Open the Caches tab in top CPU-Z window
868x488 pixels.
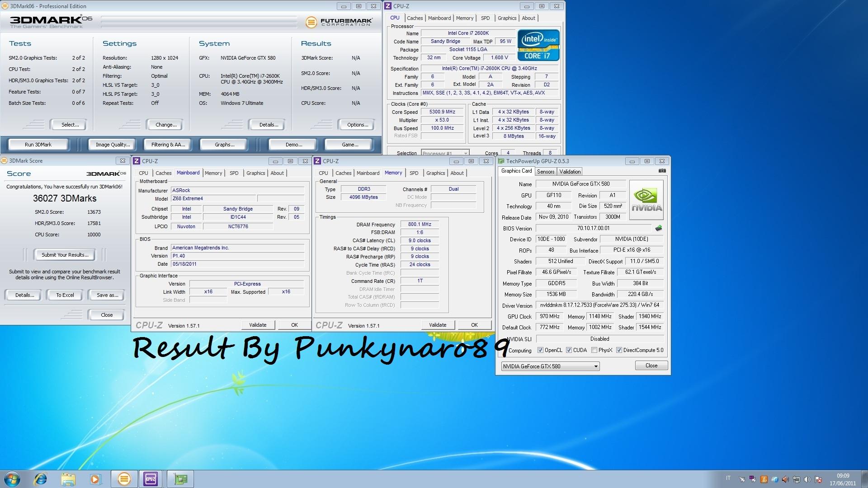pyautogui.click(x=415, y=18)
